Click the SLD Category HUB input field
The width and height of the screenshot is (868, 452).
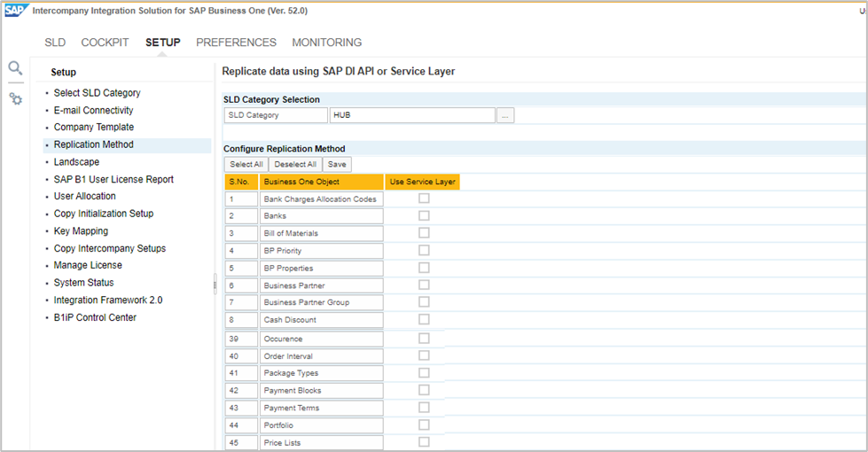click(x=411, y=115)
